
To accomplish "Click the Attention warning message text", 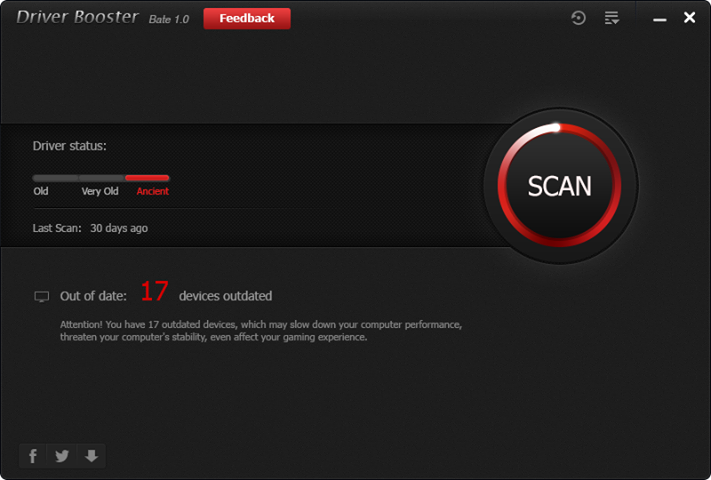I will click(261, 331).
